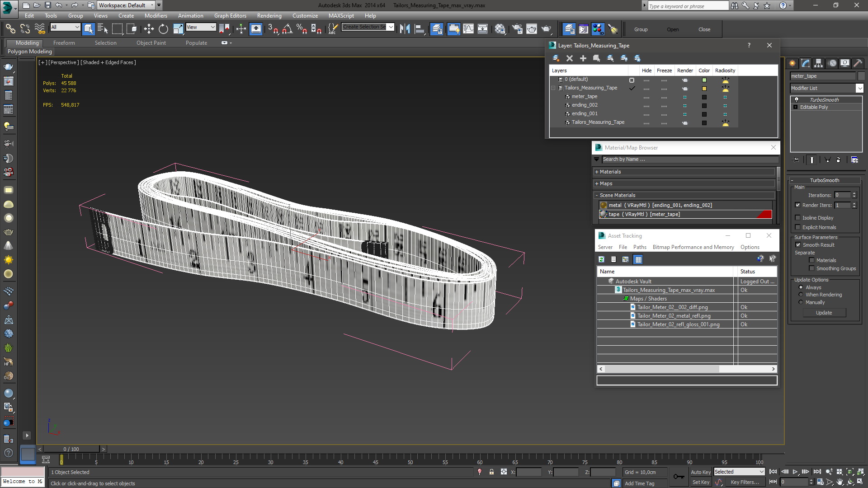Expand the Materials group in browser

click(x=684, y=172)
